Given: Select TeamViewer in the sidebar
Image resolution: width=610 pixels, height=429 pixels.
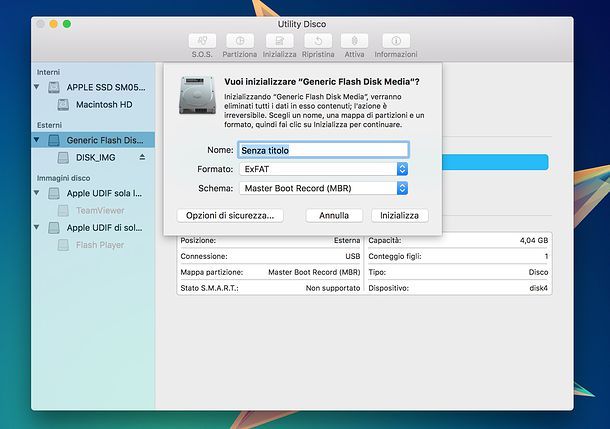Looking at the screenshot, I should pyautogui.click(x=100, y=210).
